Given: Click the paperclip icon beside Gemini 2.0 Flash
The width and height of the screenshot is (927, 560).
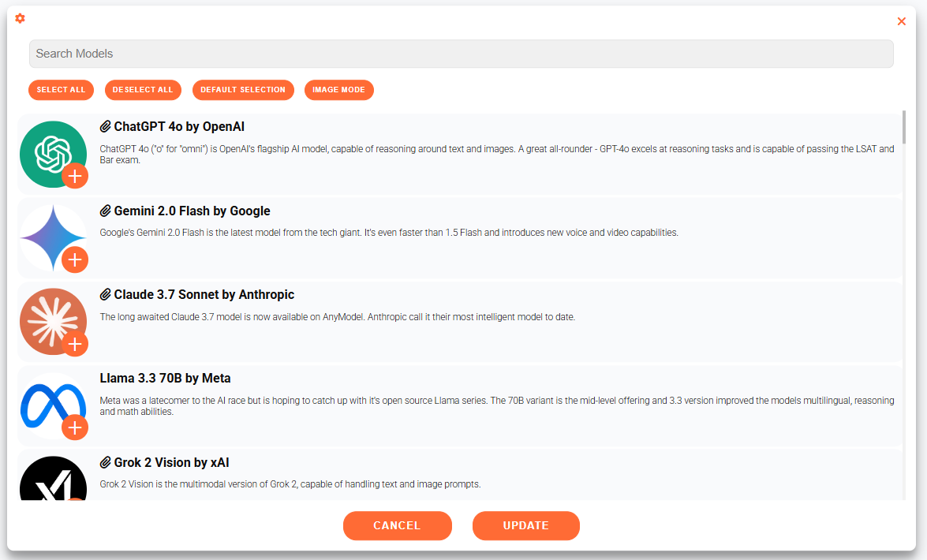Looking at the screenshot, I should (x=105, y=211).
